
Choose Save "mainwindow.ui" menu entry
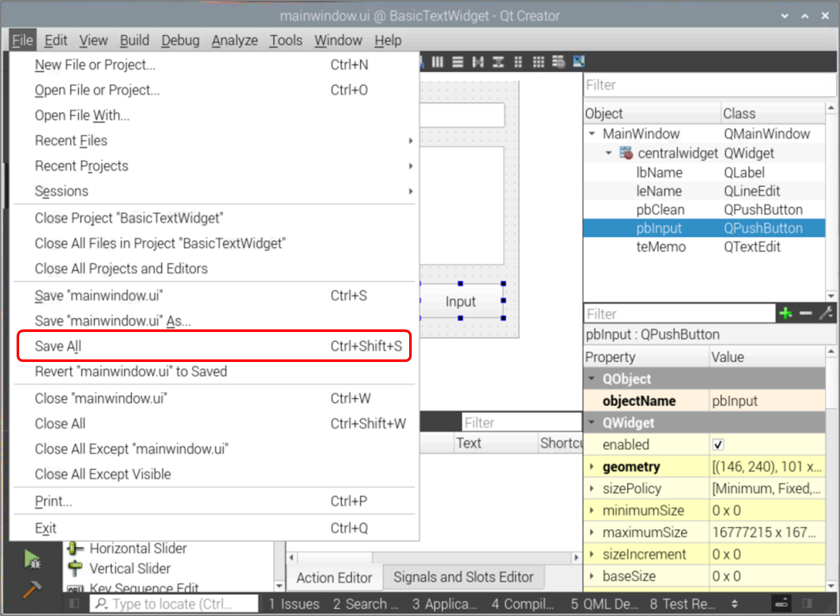pos(214,296)
